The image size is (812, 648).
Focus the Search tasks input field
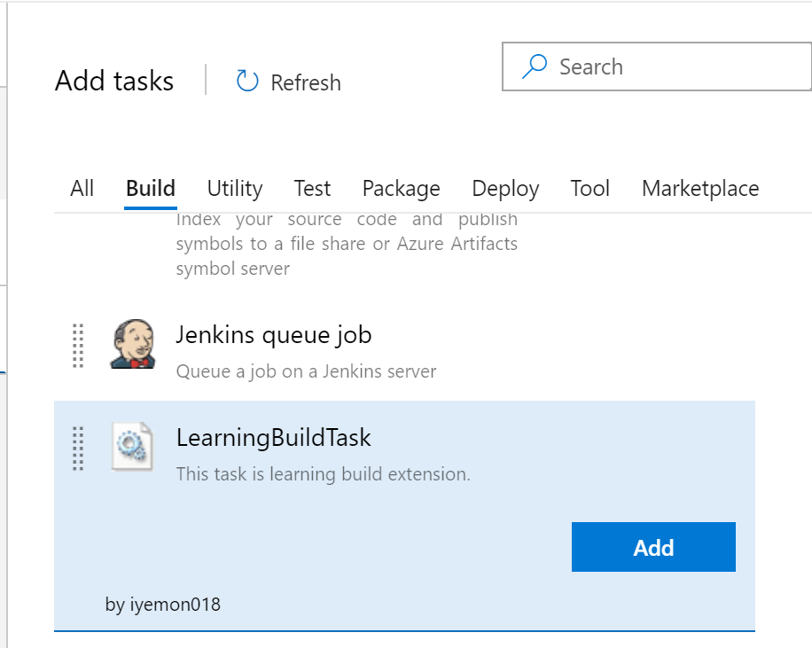(x=657, y=66)
